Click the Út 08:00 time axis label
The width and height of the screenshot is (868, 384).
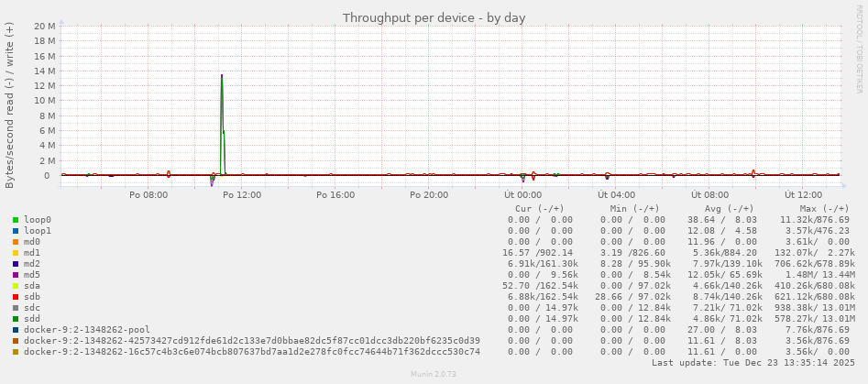click(x=709, y=195)
